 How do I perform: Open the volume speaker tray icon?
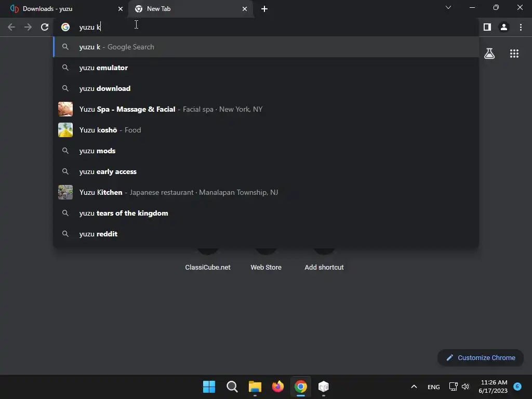coord(465,387)
